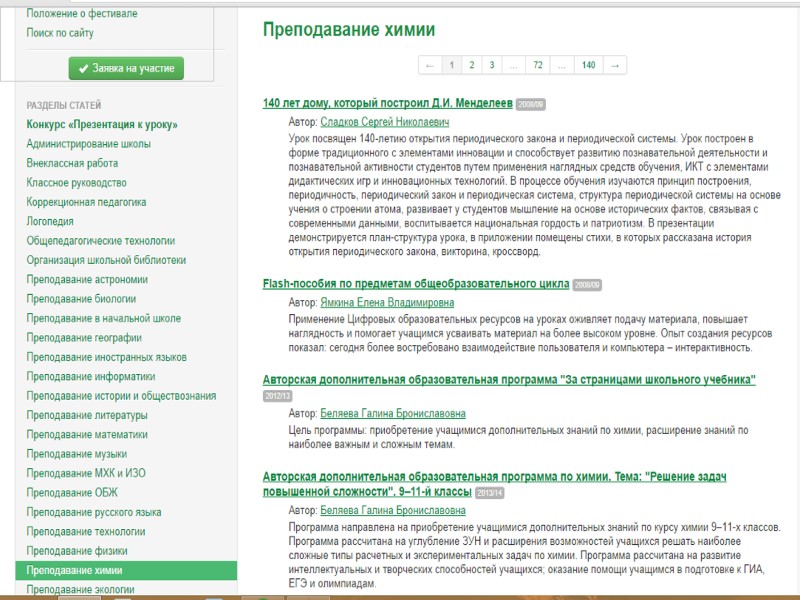The width and height of the screenshot is (800, 600).
Task: Click the green 'Заявка на участие' button
Action: (126, 68)
